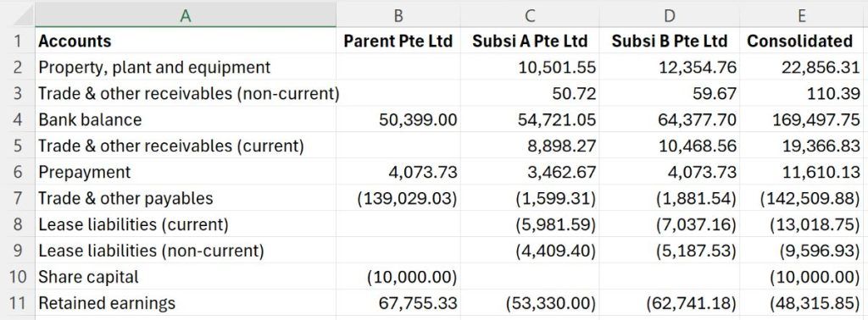Select row 8 header
868x320 pixels.
[18, 224]
